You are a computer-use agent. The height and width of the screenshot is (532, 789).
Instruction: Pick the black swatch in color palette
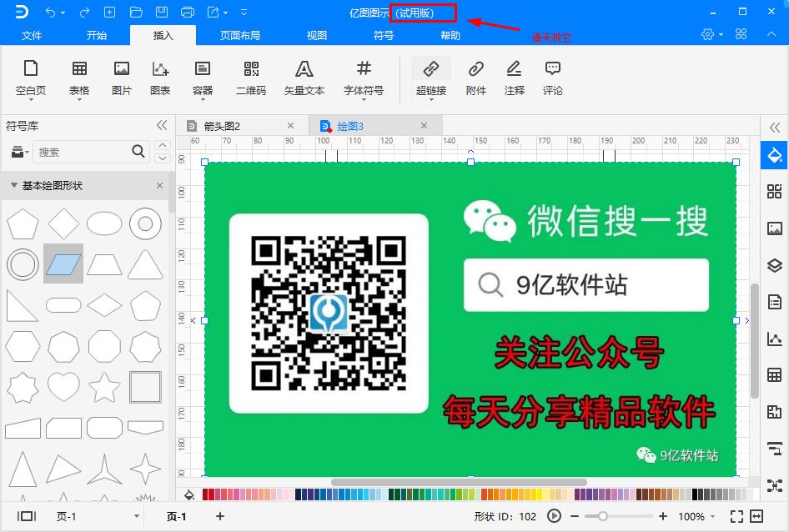695,494
